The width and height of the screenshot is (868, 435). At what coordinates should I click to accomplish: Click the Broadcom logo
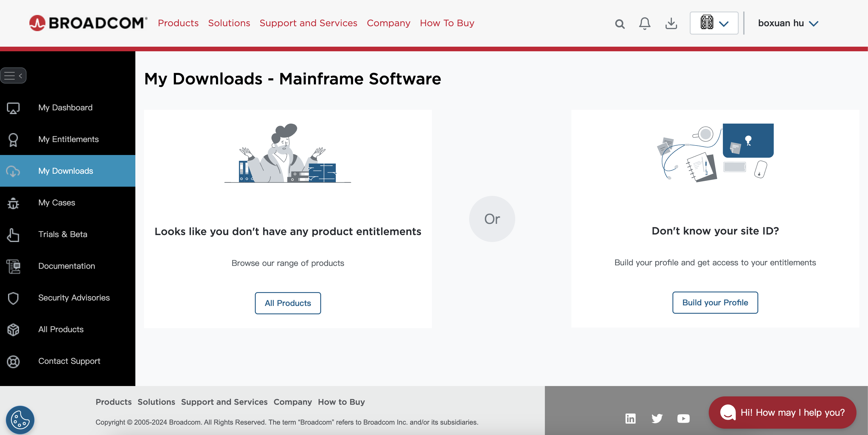click(88, 23)
